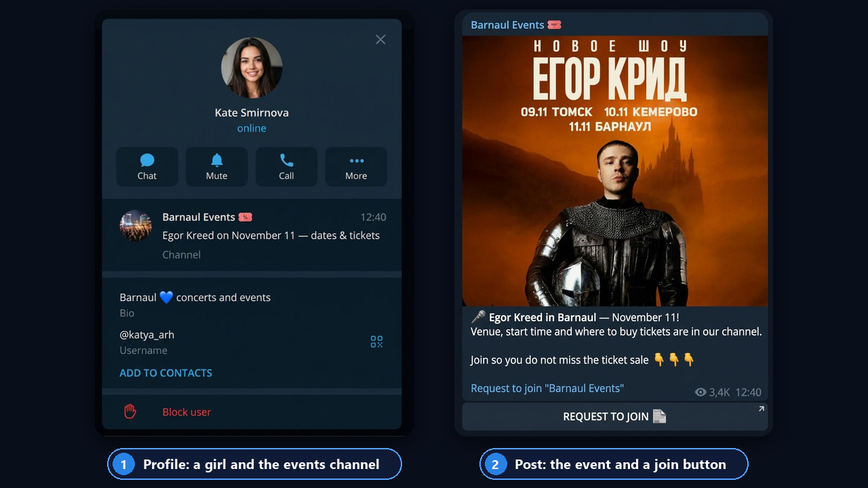
Task: Click ADD TO CONTACTS link
Action: click(165, 373)
